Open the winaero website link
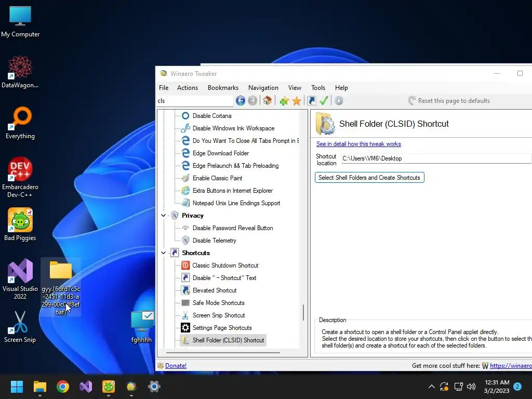532x399 pixels. pyautogui.click(x=511, y=366)
